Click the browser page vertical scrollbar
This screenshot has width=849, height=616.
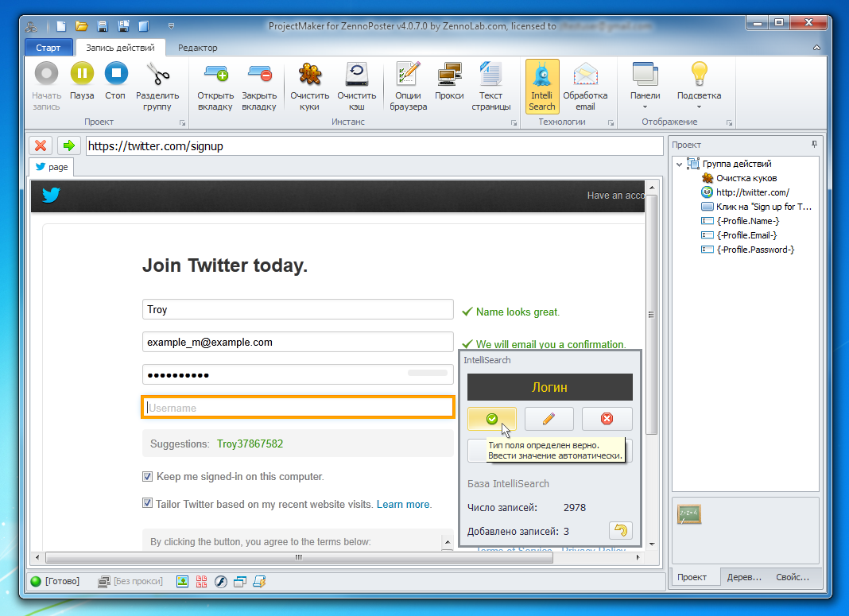pyautogui.click(x=651, y=315)
